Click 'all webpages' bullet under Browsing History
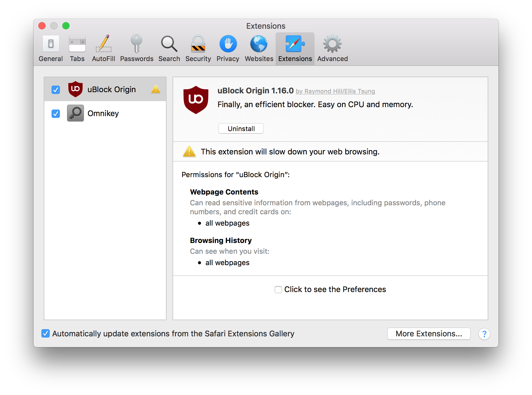Screen dimensions: 532x395 pos(227,263)
